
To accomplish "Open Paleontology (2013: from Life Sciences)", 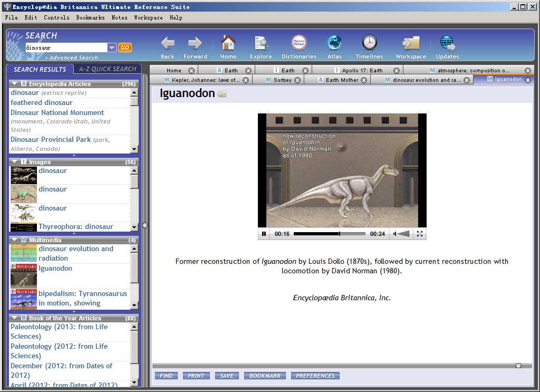I will [59, 331].
